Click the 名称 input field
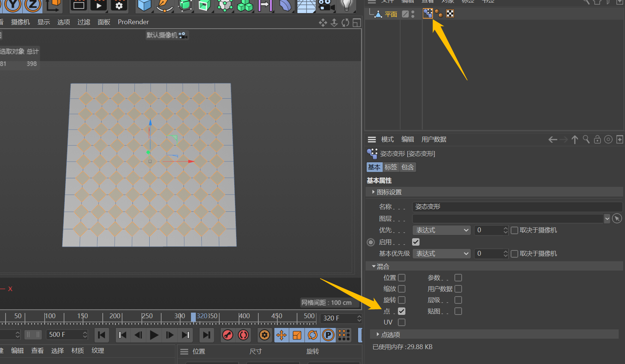625x364 pixels. pos(517,207)
